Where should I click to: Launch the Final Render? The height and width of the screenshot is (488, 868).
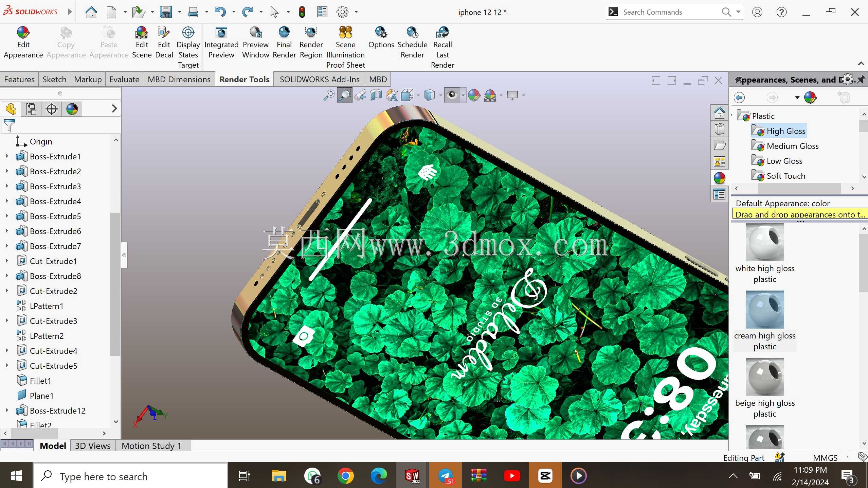point(284,42)
